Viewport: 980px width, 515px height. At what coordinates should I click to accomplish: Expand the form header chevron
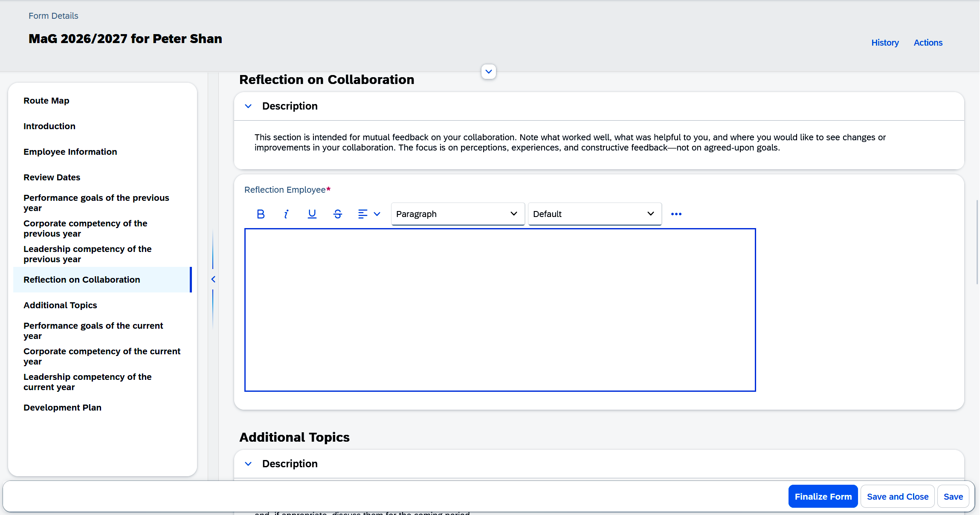tap(489, 72)
